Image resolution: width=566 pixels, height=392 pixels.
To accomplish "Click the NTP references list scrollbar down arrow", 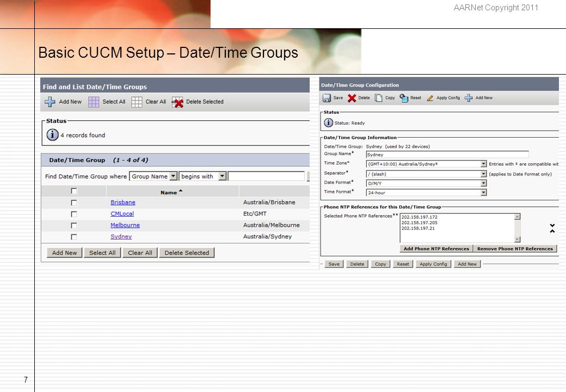I will 517,239.
